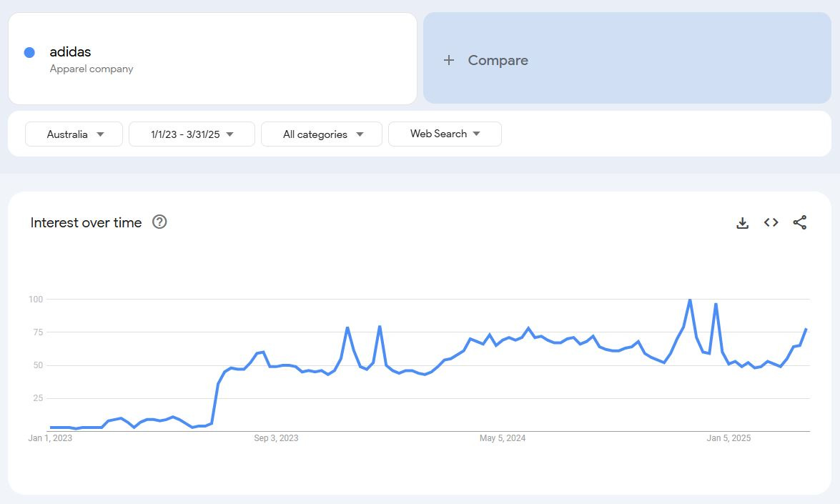840x504 pixels.
Task: Click the May 5, 2024 axis label
Action: coord(503,438)
